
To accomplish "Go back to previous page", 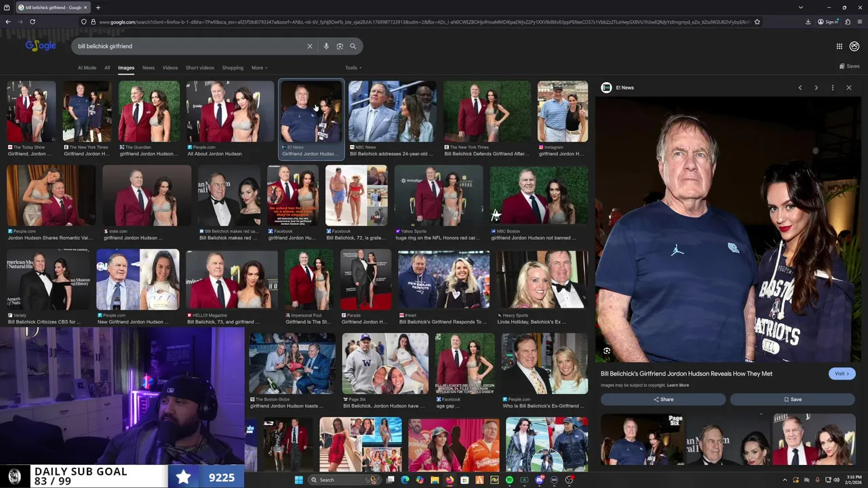I will pyautogui.click(x=8, y=22).
